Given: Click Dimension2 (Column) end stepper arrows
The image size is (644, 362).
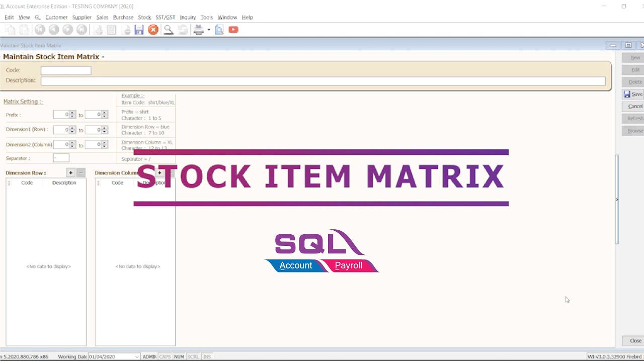Looking at the screenshot, I should click(x=105, y=145).
